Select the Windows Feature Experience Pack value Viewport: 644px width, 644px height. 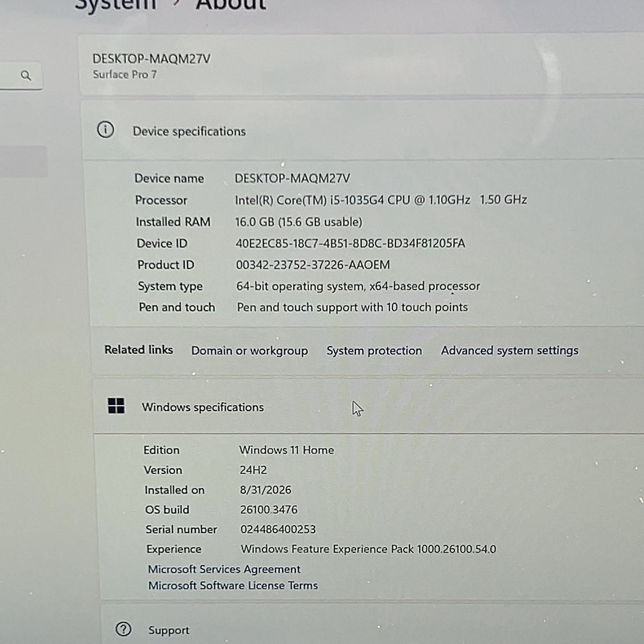(368, 549)
